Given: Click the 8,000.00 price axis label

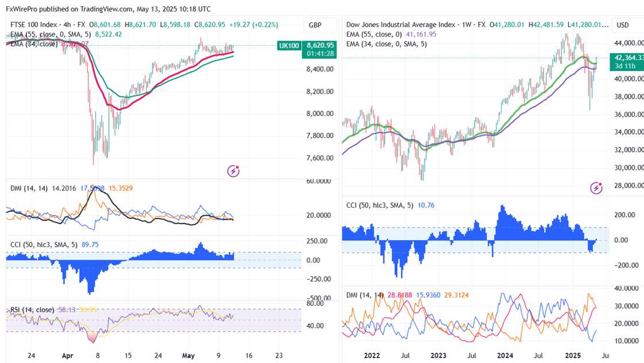Looking at the screenshot, I should 320,114.
